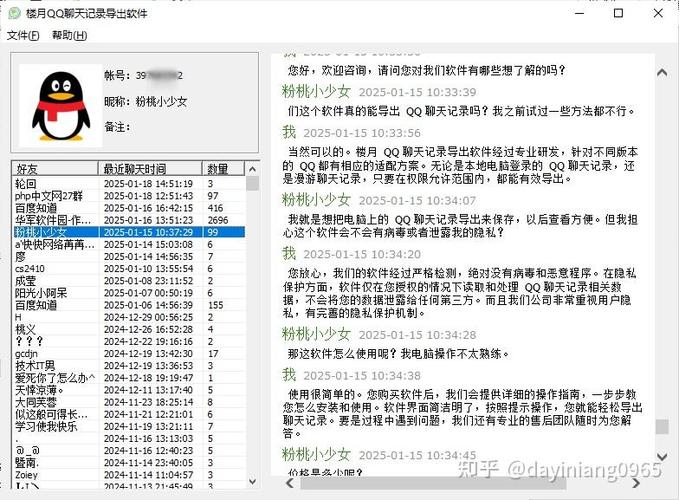Click count cell 155
The image size is (679, 500).
(216, 305)
